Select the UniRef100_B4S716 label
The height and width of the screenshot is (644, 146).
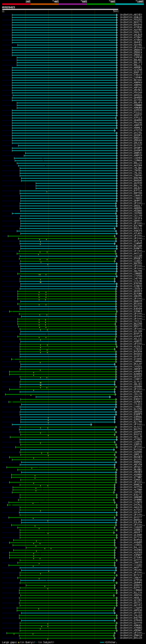point(131,306)
